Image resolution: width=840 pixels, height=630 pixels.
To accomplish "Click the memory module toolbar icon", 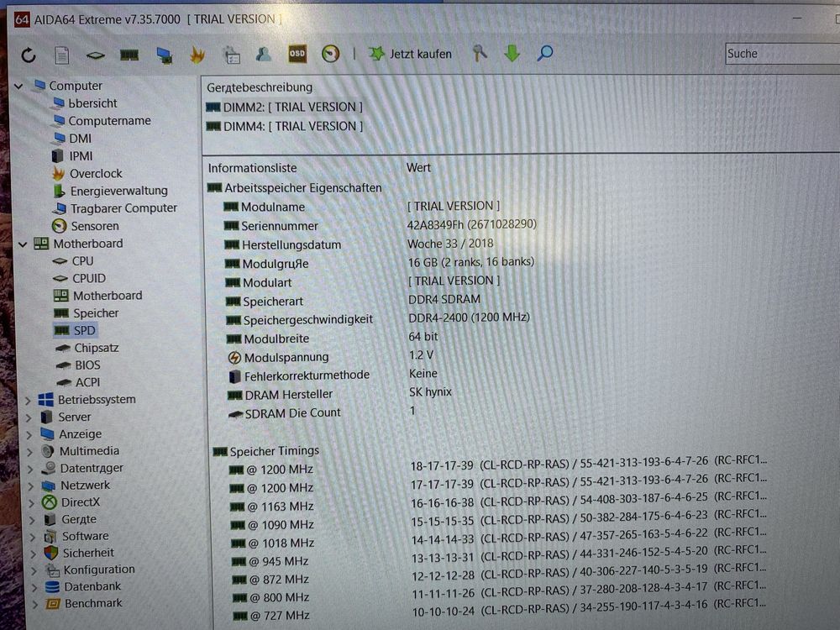I will point(129,55).
